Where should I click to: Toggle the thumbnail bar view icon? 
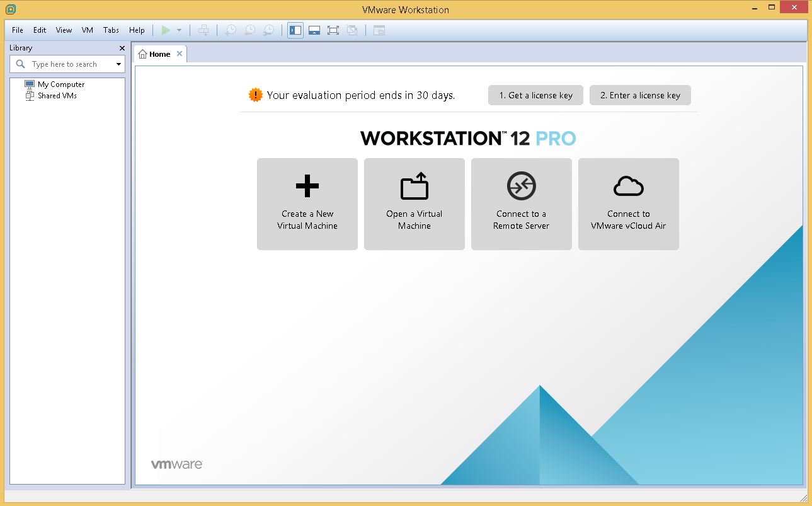pos(314,30)
